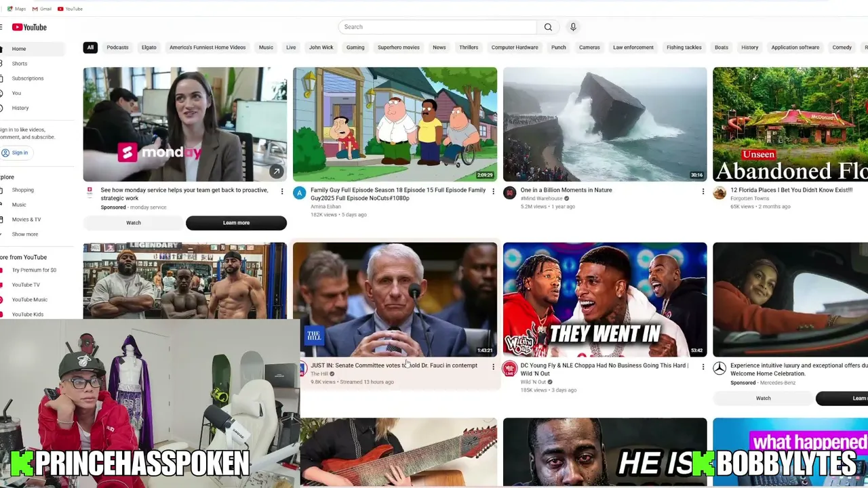
Task: Open the giant wave nature video thumbnail
Action: click(605, 124)
